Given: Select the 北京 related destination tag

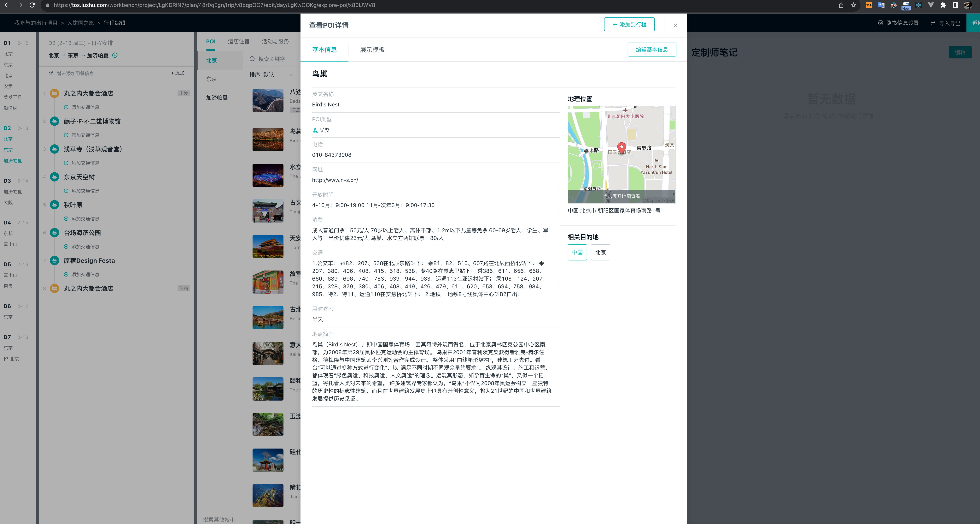Looking at the screenshot, I should (600, 252).
